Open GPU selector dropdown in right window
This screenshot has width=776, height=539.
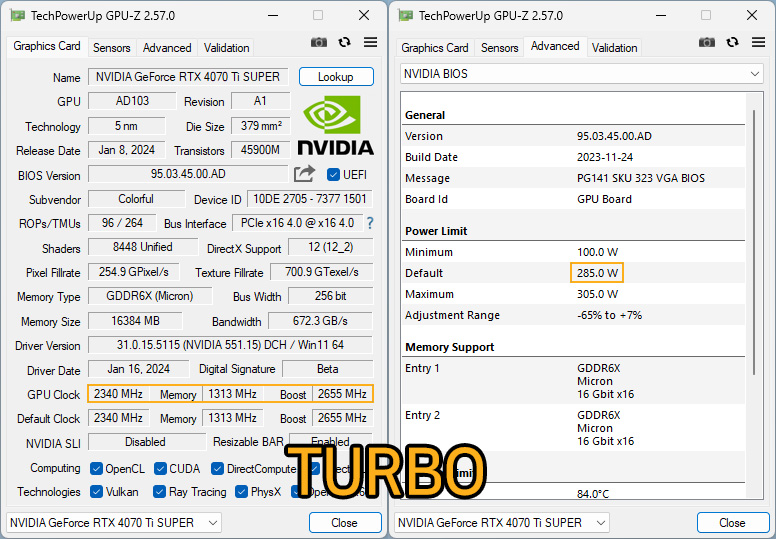point(502,523)
